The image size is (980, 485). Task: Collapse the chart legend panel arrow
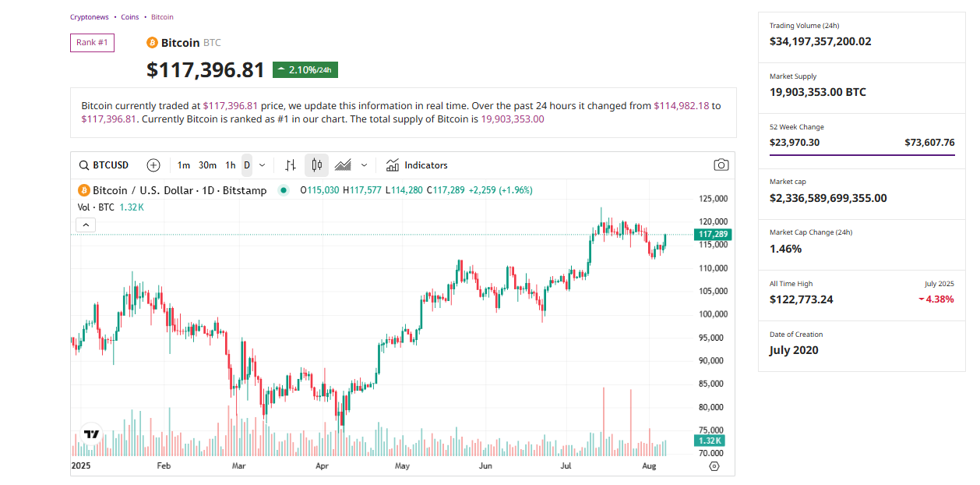86,225
